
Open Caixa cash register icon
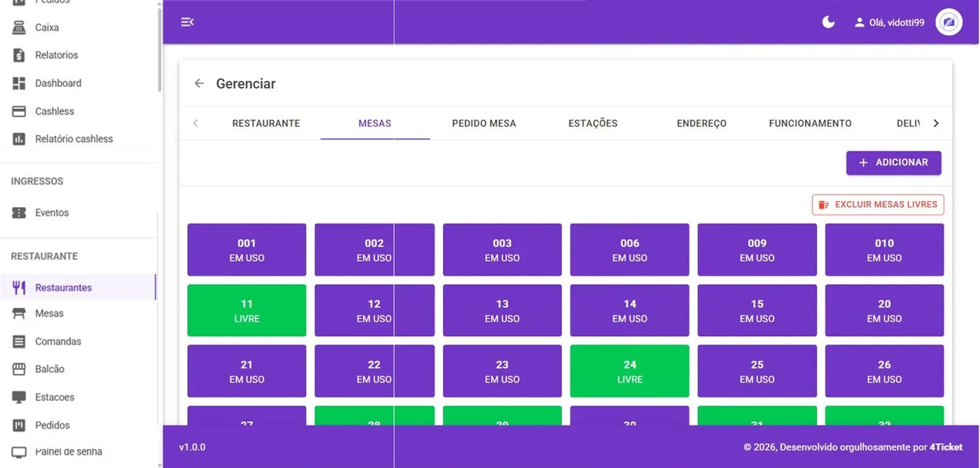coord(19,28)
